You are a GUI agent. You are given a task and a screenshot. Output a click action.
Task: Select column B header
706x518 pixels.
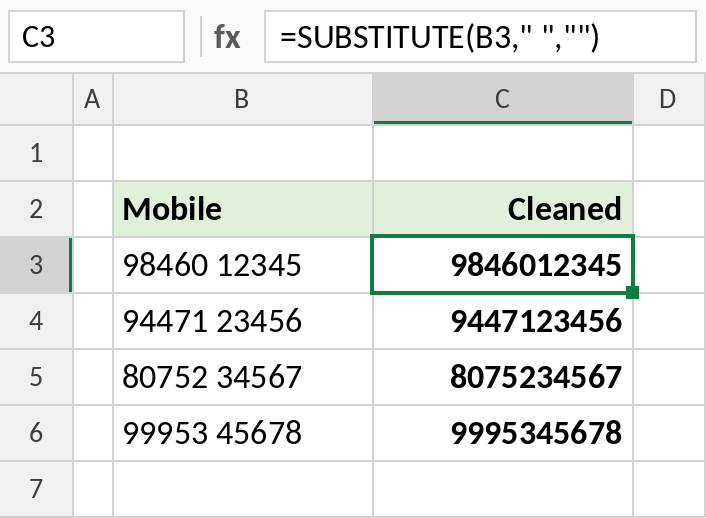coord(243,99)
